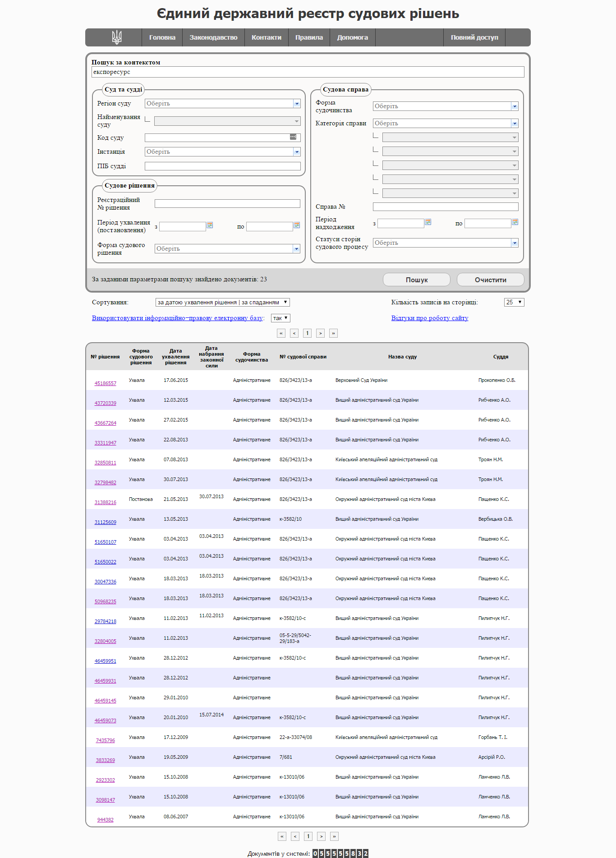
Task: Expand the Регіон суду dropdown
Action: pyautogui.click(x=297, y=104)
